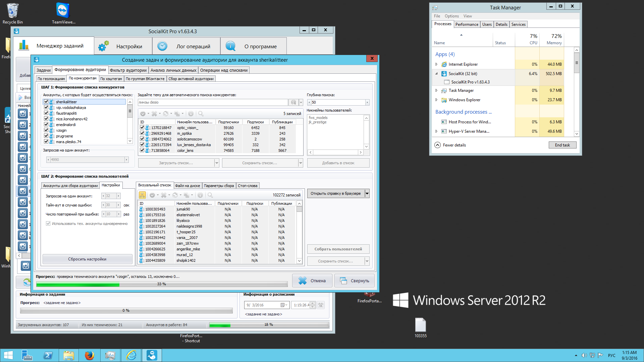
Task: Open the Options menu in Task Manager
Action: tap(451, 16)
